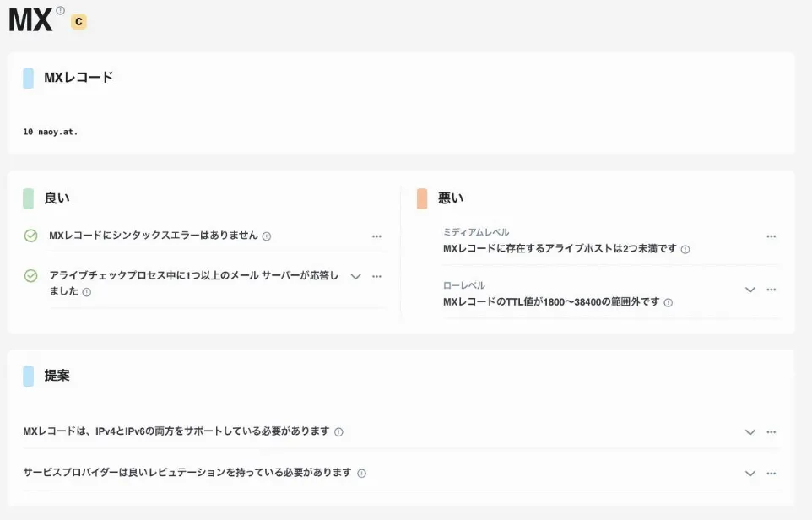
Task: Click info icon beside アライブホストは2つ未満です
Action: (x=685, y=250)
